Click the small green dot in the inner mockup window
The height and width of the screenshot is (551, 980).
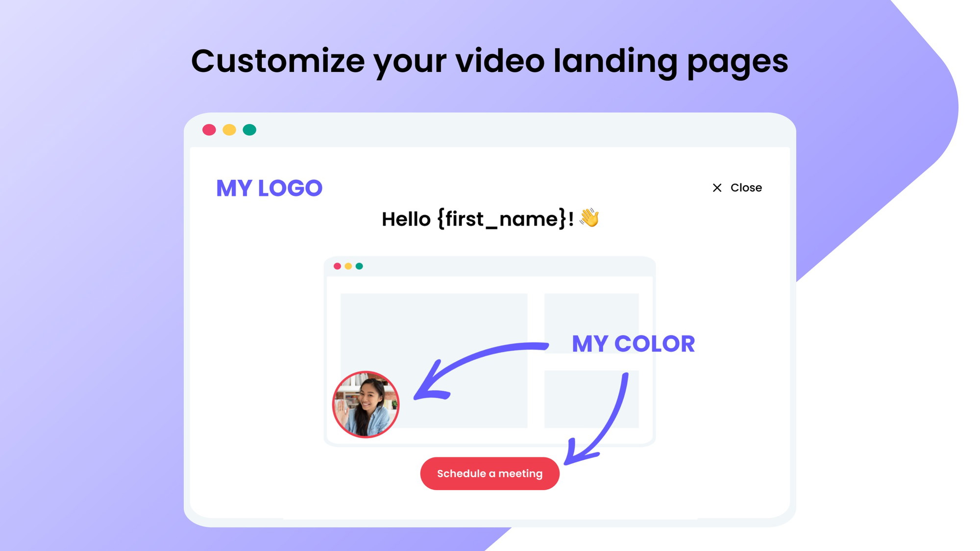coord(359,266)
